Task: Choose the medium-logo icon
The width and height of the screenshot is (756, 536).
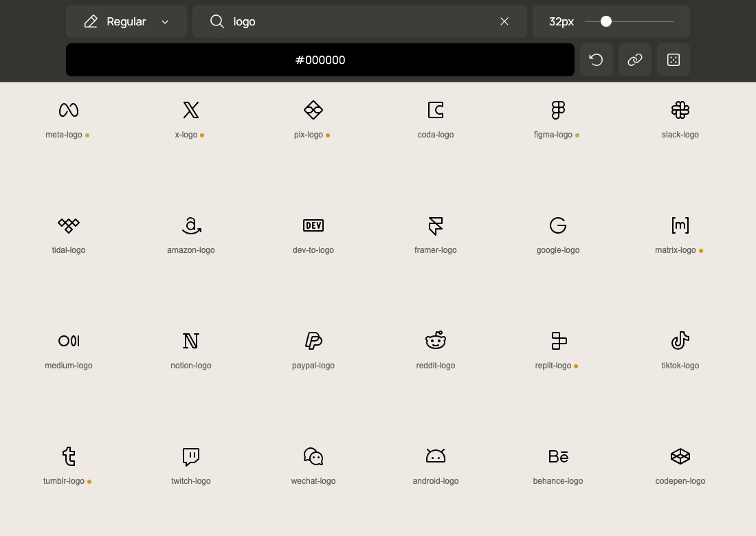Action: 69,341
